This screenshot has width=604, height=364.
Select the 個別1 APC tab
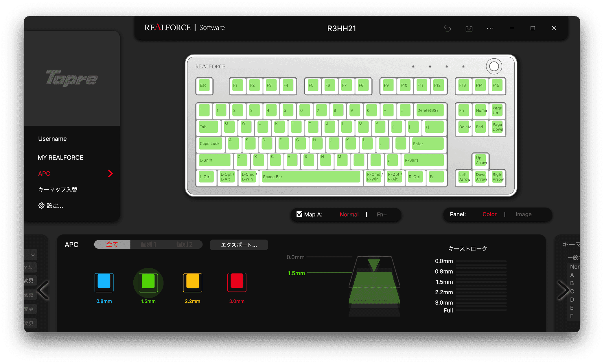pyautogui.click(x=148, y=244)
